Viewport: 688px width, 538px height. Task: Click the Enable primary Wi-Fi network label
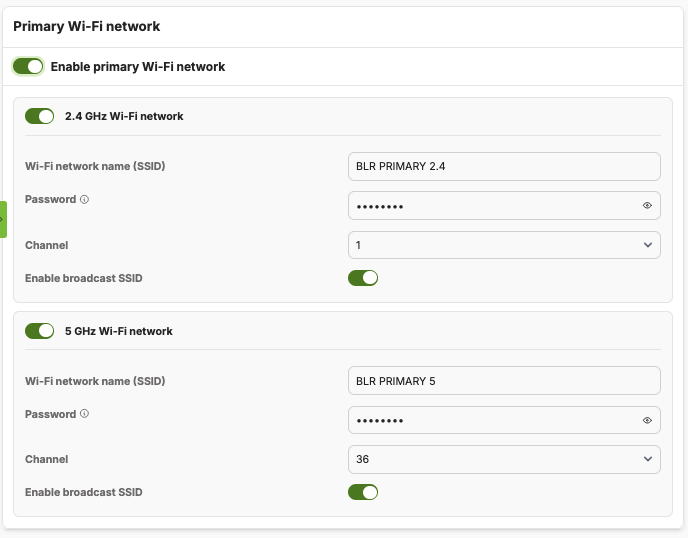tap(138, 67)
